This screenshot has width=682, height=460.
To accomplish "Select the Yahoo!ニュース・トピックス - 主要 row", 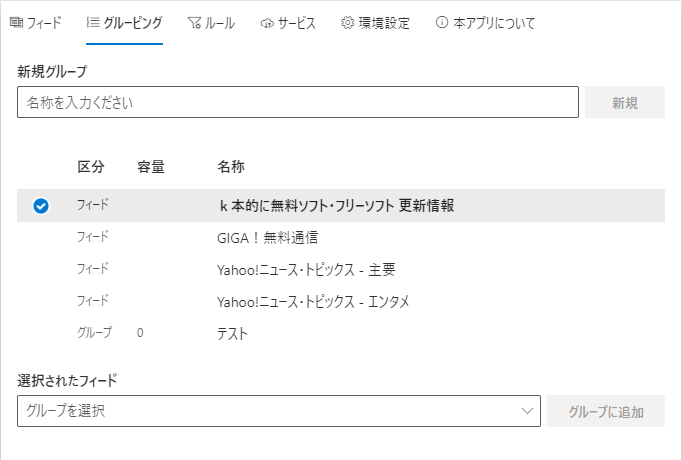I will pyautogui.click(x=341, y=270).
